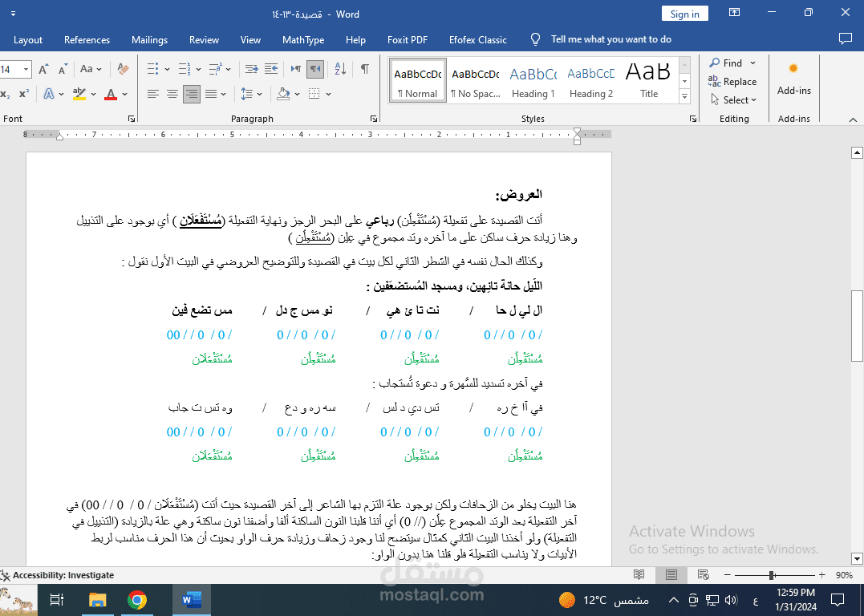
Task: Open borders dropdown arrow
Action: tap(328, 94)
